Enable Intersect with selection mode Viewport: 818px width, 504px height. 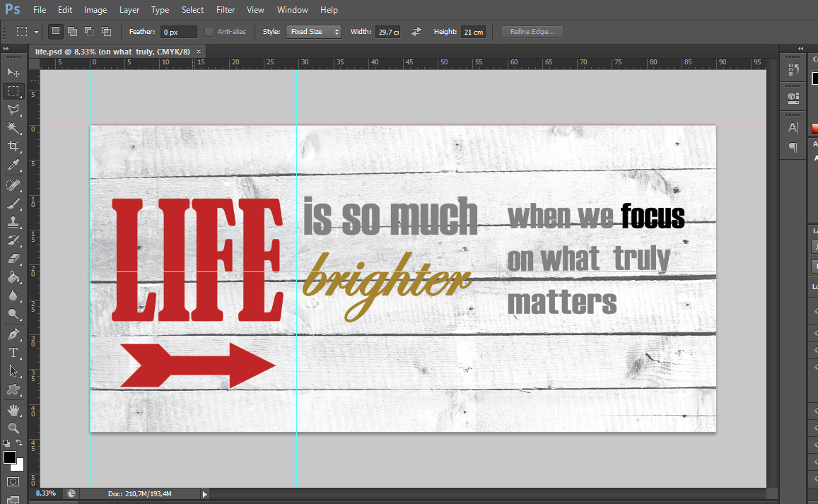pos(107,31)
